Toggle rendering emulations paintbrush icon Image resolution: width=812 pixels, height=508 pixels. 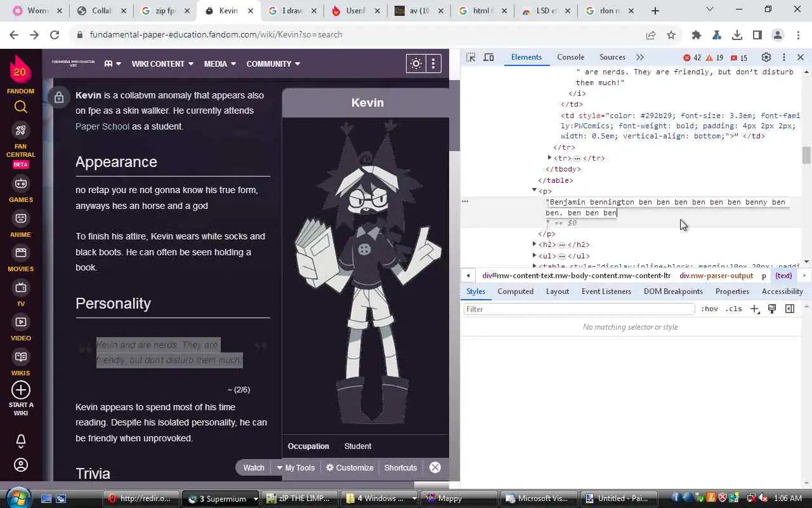(x=772, y=309)
